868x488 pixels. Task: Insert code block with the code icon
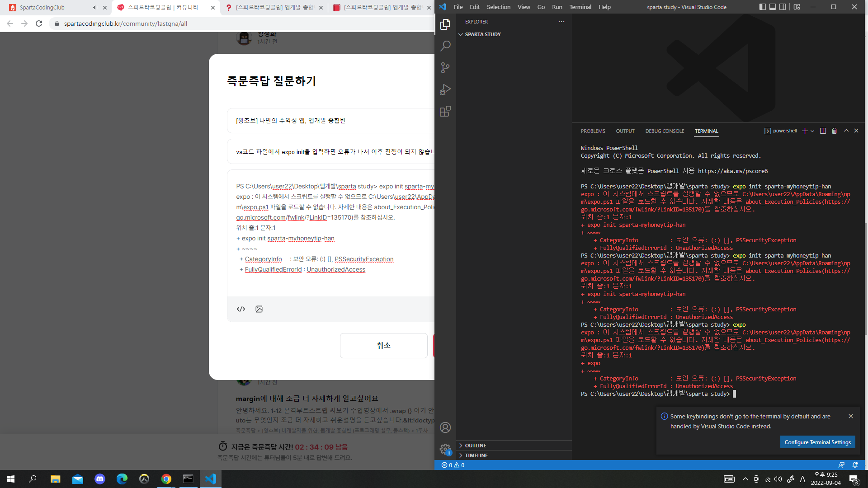(x=241, y=309)
